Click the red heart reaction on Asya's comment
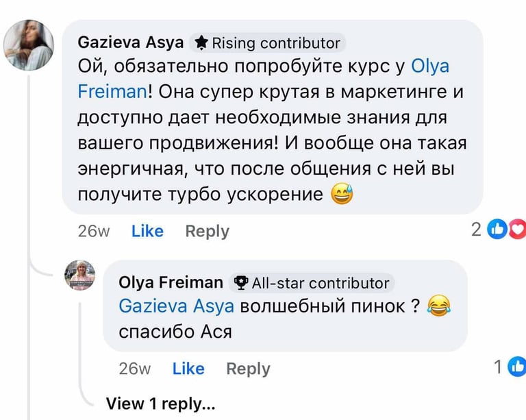Screen dimensions: 526x420 pos(517,230)
